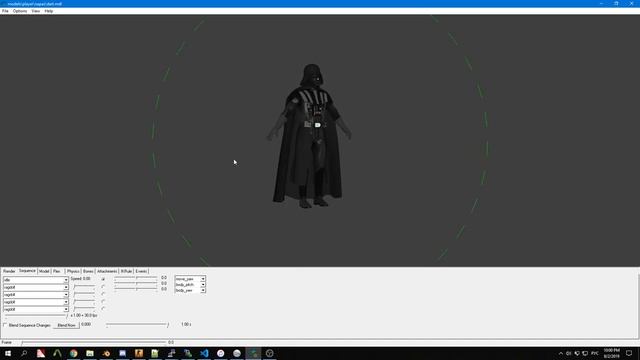Adjust the body_yaw pose slider
The width and height of the screenshot is (640, 360).
point(136,289)
